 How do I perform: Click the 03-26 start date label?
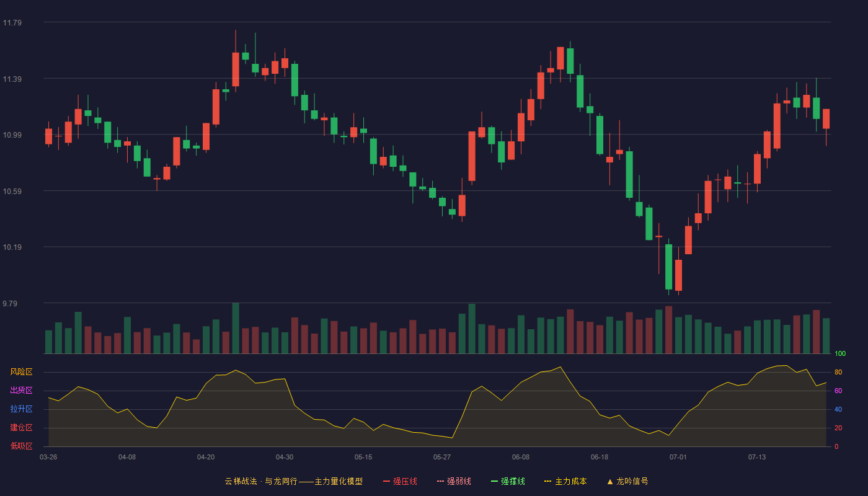[x=48, y=457]
